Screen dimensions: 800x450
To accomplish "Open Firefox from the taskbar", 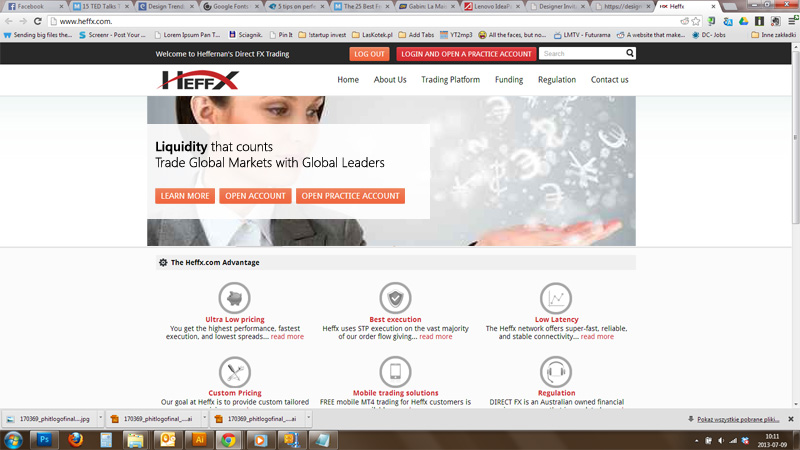I will coord(76,440).
